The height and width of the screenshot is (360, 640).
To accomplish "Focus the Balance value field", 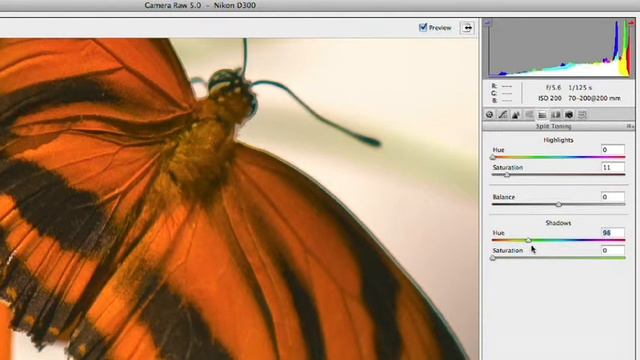I will pyautogui.click(x=613, y=197).
